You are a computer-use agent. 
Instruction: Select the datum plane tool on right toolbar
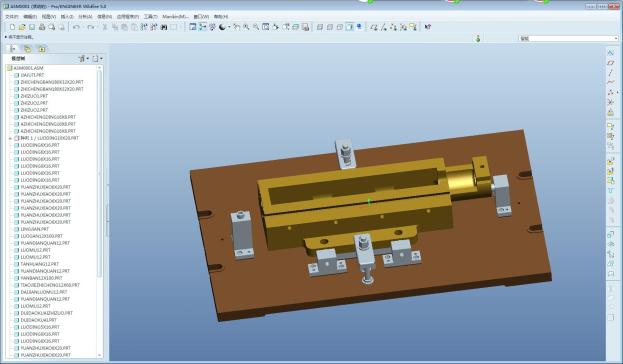[611, 63]
